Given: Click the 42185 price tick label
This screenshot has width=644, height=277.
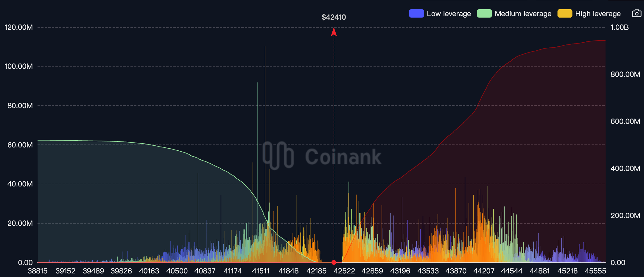Looking at the screenshot, I should point(316,271).
